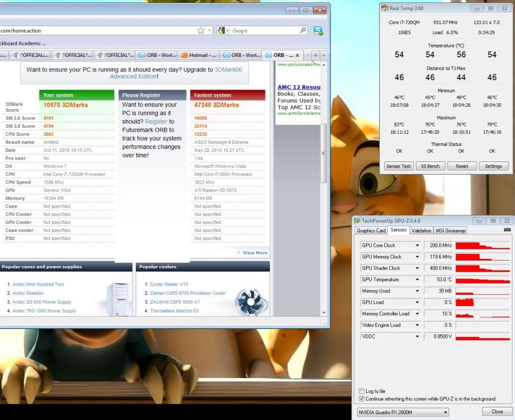Click the cooler fan thumbnail image
The width and height of the screenshot is (515, 420).
tap(251, 301)
